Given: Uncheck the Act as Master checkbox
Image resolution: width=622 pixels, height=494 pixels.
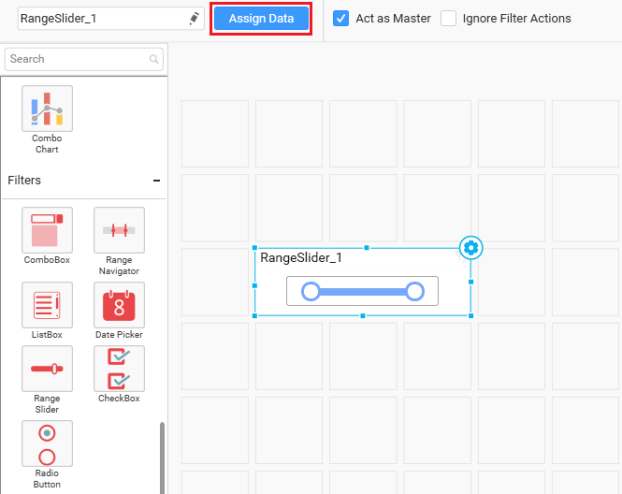Looking at the screenshot, I should [341, 18].
